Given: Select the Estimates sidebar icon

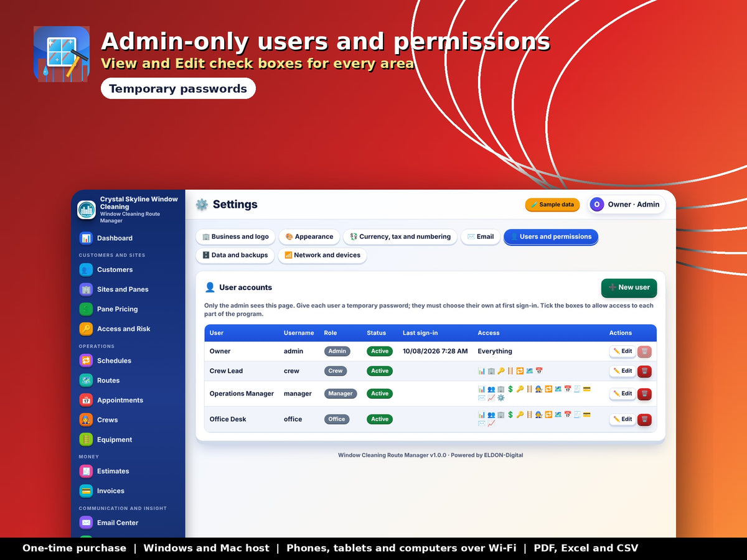Looking at the screenshot, I should 86,471.
